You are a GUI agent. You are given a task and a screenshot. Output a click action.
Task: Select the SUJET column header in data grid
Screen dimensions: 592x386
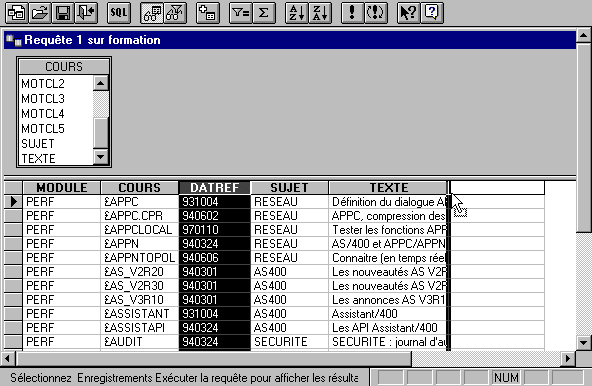(289, 188)
